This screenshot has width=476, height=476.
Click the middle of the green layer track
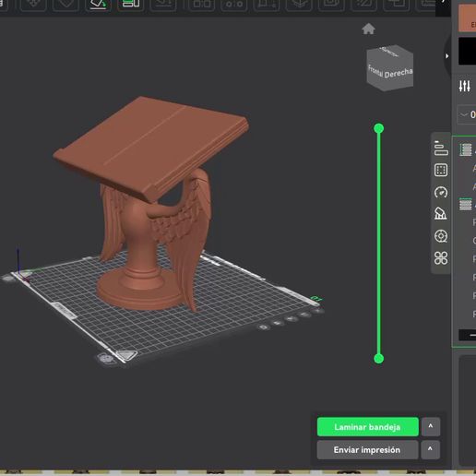click(378, 244)
